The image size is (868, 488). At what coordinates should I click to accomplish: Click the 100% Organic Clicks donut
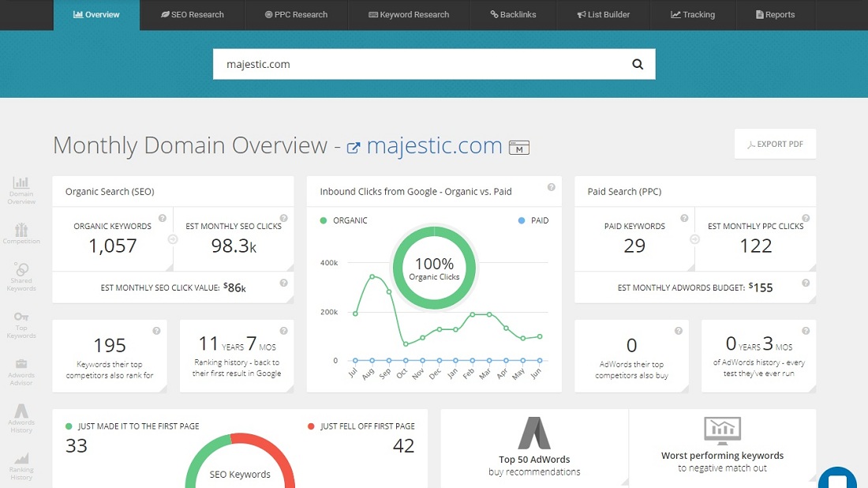tap(434, 268)
